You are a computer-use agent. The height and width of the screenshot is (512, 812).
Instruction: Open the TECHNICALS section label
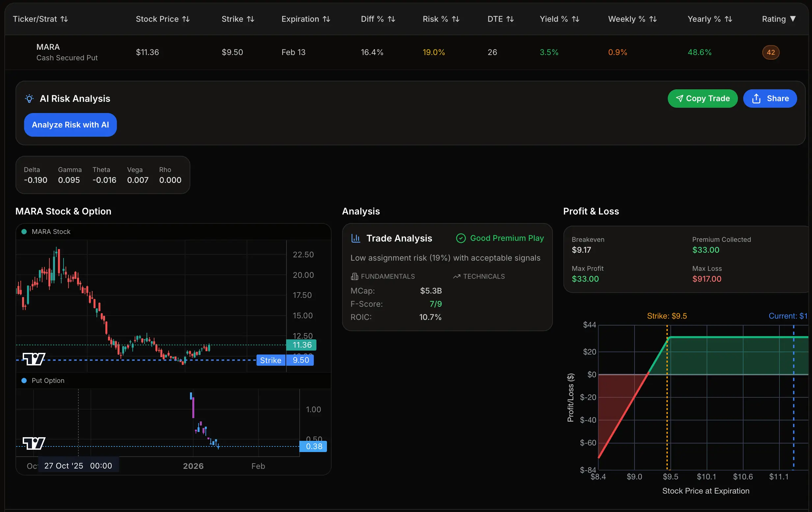coord(484,276)
